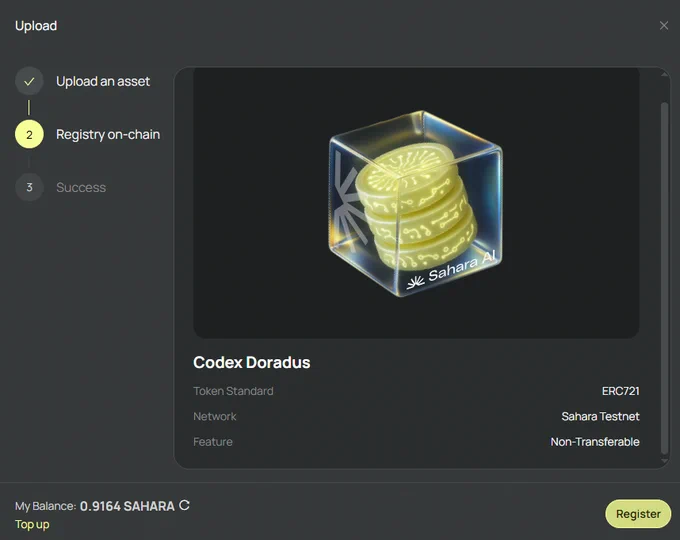Screen dimensions: 680x540
Task: Click the Success step label
Action: (x=81, y=187)
